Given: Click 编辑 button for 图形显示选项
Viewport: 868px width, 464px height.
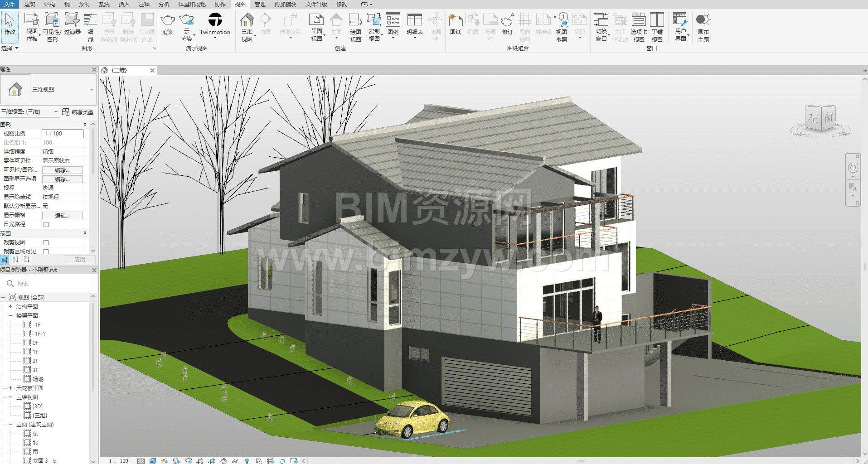Looking at the screenshot, I should tap(62, 179).
